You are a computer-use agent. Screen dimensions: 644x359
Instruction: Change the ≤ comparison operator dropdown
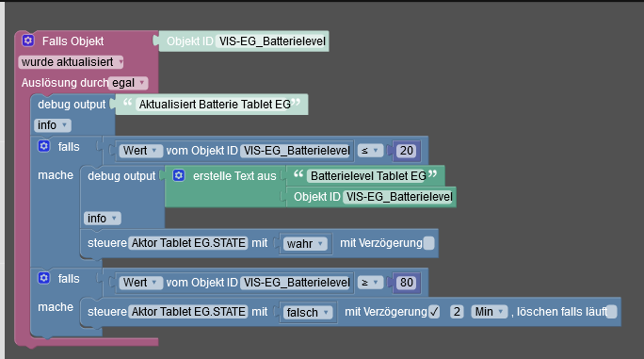370,151
